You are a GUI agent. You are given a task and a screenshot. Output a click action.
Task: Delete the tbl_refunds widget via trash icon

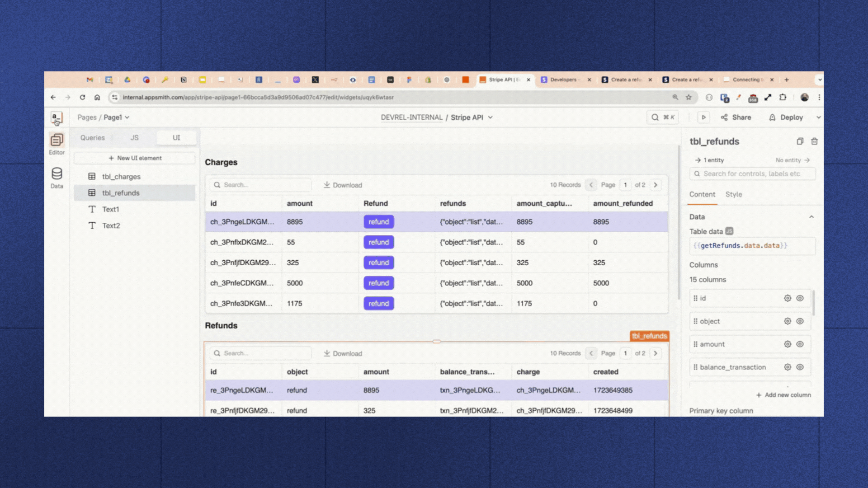[814, 141]
